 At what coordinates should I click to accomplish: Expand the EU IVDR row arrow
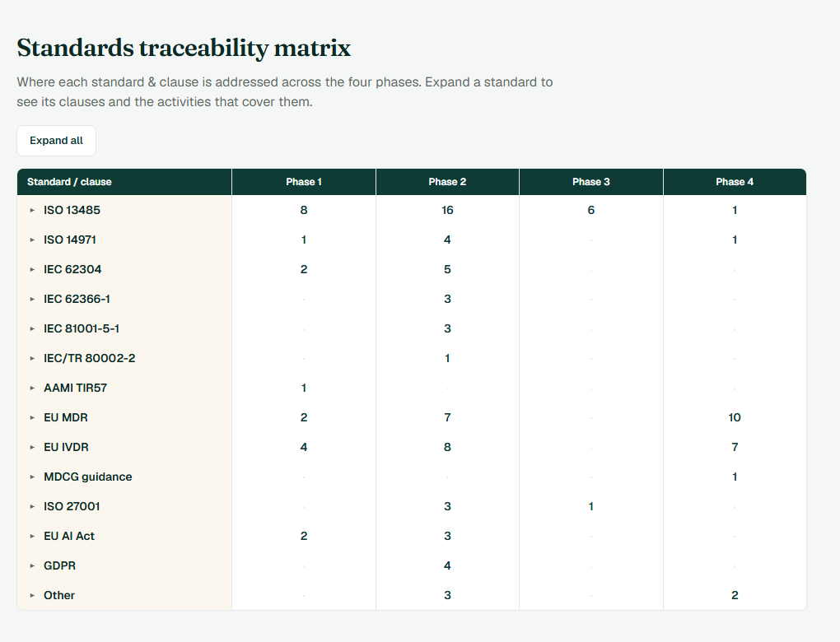point(32,447)
